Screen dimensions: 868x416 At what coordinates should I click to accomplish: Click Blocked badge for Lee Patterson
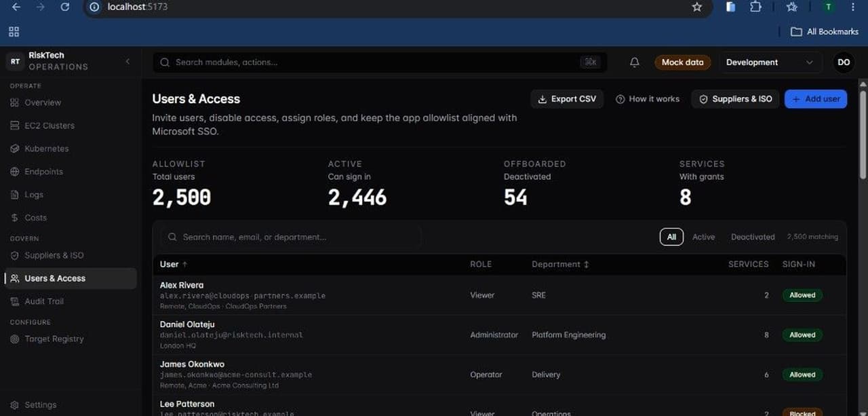point(802,413)
